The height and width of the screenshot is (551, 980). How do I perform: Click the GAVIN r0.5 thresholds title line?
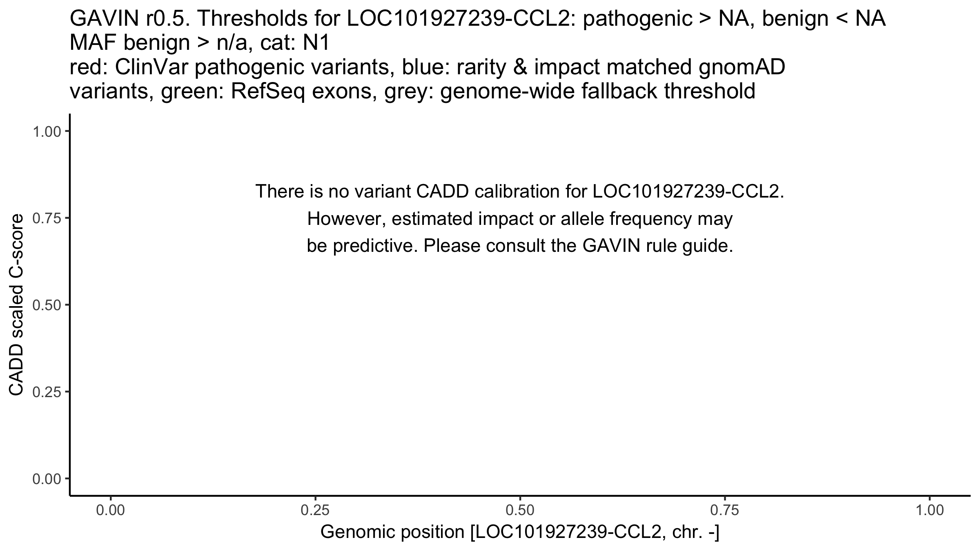[x=478, y=19]
